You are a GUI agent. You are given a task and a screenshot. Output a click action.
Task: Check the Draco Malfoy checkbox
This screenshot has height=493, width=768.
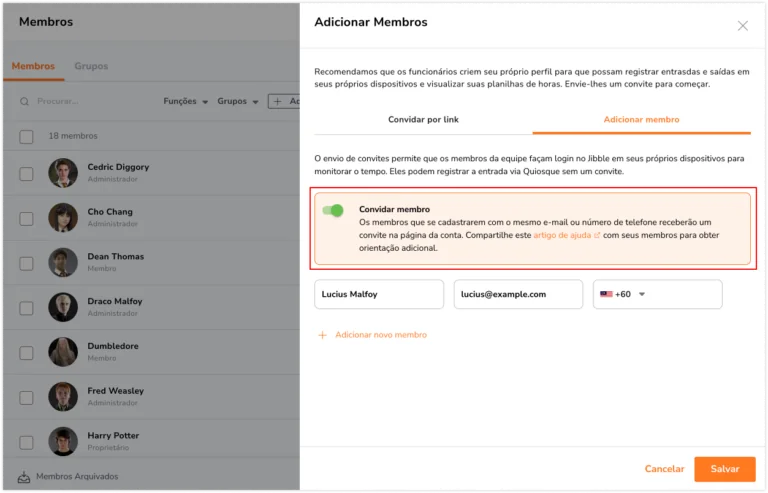pos(26,308)
